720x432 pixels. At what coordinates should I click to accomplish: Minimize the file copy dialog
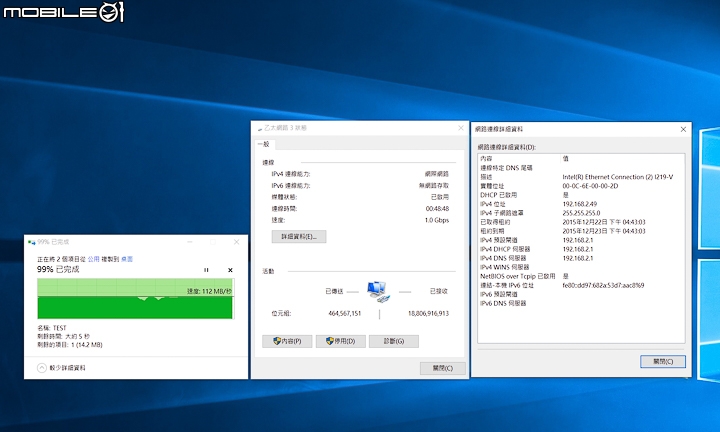pos(190,242)
